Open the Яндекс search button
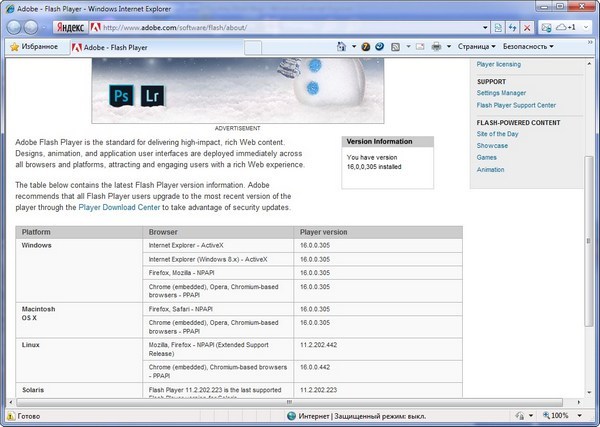The width and height of the screenshot is (600, 427). click(x=70, y=28)
